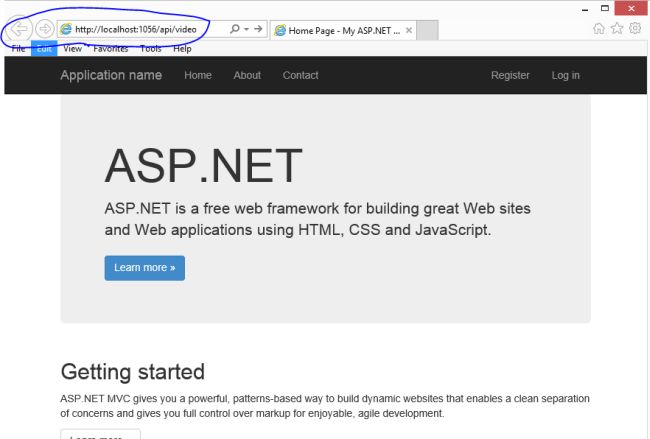Image resolution: width=650 pixels, height=439 pixels.
Task: Open the File menu
Action: [18, 49]
